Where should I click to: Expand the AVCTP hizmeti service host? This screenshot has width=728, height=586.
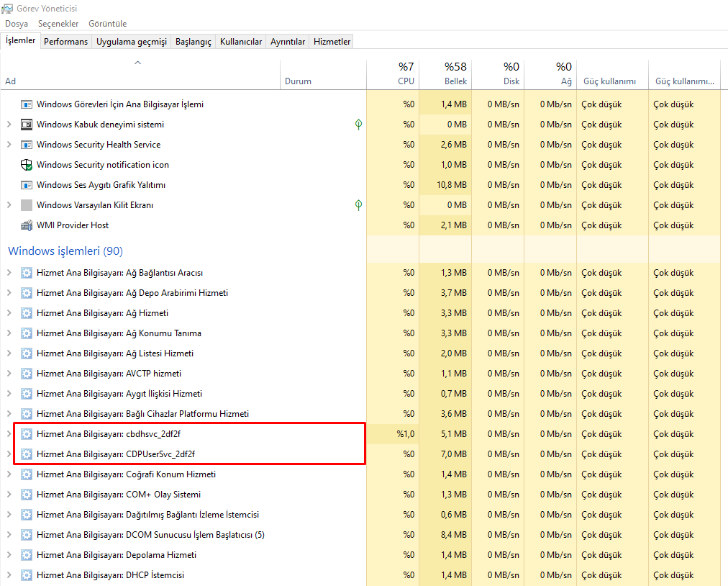point(9,373)
